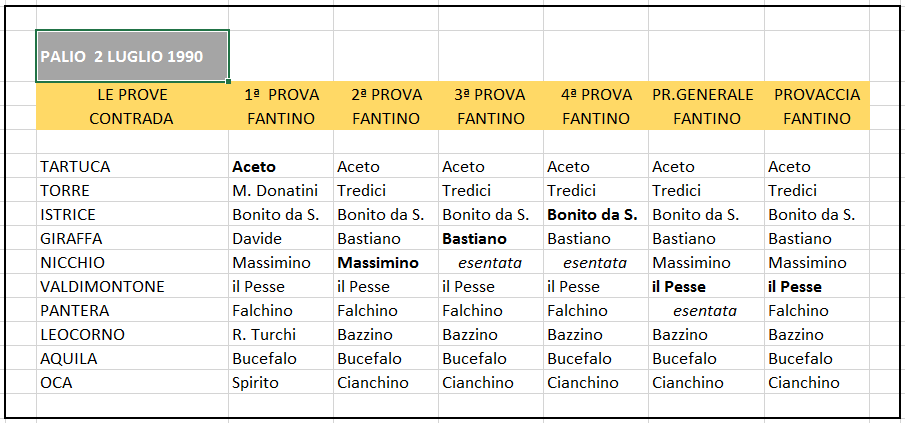Select the bold Bonito da S. cell
The image size is (905, 423).
[596, 215]
